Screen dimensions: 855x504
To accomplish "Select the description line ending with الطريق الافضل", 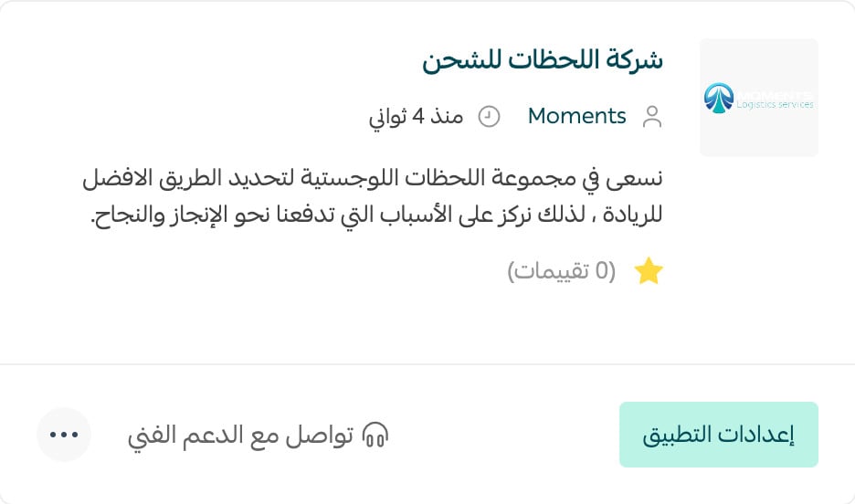I will pyautogui.click(x=373, y=179).
